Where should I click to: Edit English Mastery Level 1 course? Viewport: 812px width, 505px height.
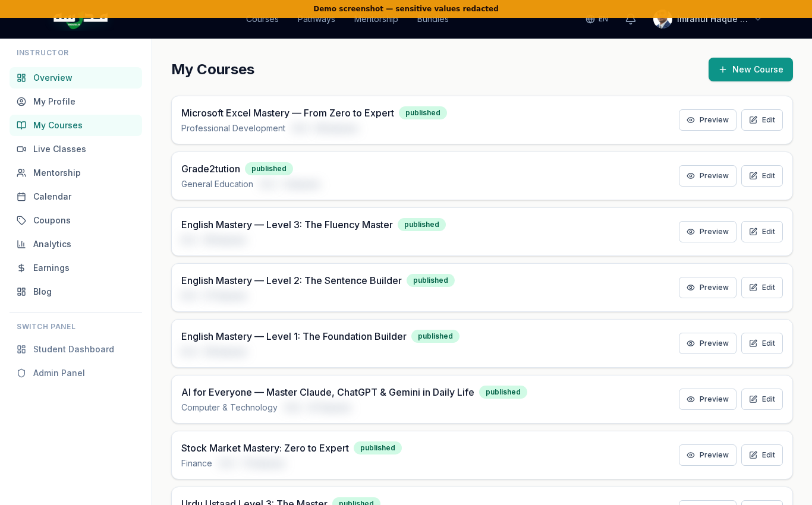(x=762, y=343)
